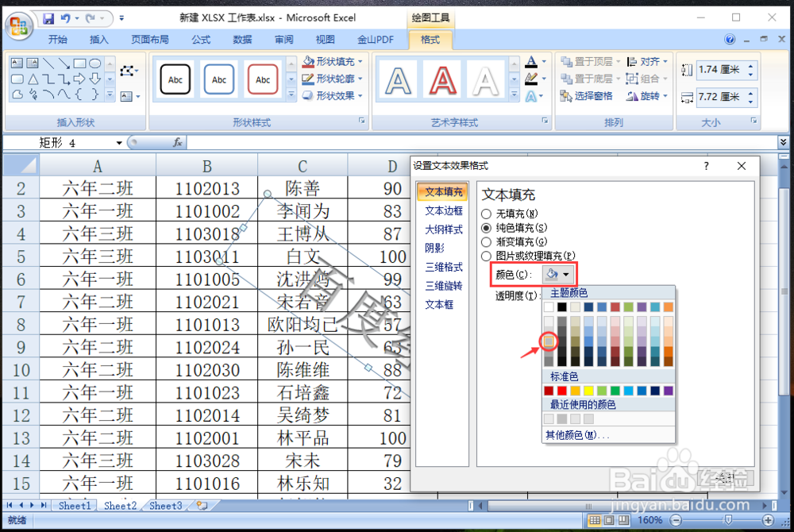The width and height of the screenshot is (794, 532).
Task: Select the Solid fill (纯色填充) radio option
Action: pyautogui.click(x=486, y=228)
